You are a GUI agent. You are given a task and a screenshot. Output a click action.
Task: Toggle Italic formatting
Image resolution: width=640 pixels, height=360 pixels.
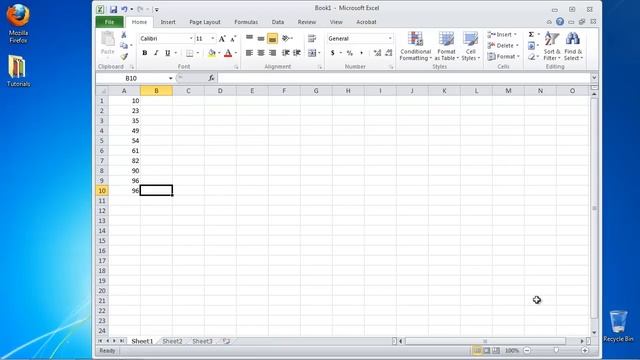[156, 53]
